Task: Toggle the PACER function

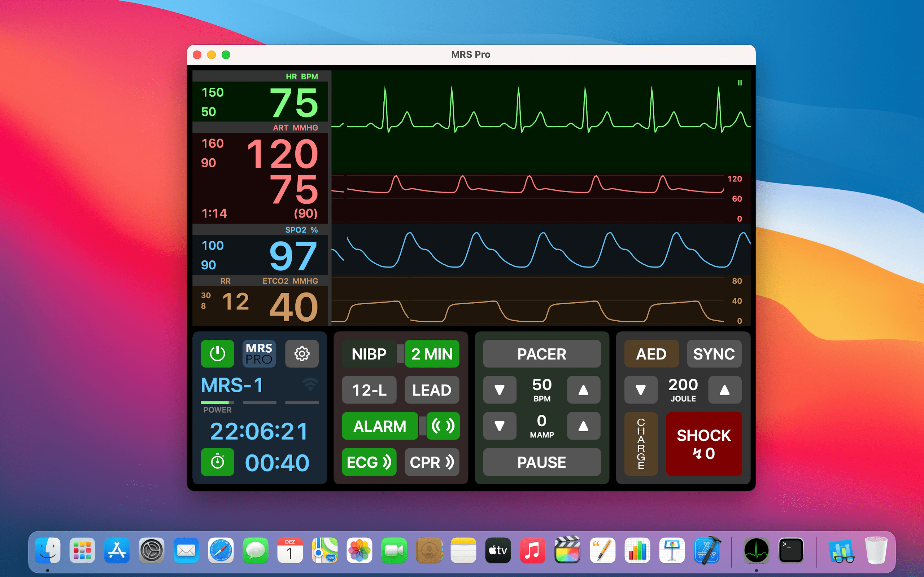Action: (541, 353)
